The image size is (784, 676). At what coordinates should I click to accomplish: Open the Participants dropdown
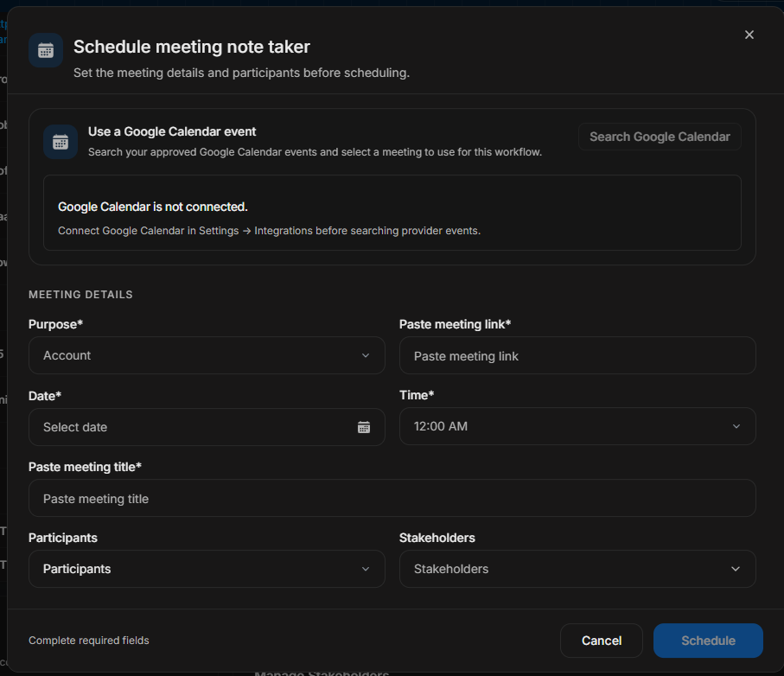pyautogui.click(x=207, y=569)
